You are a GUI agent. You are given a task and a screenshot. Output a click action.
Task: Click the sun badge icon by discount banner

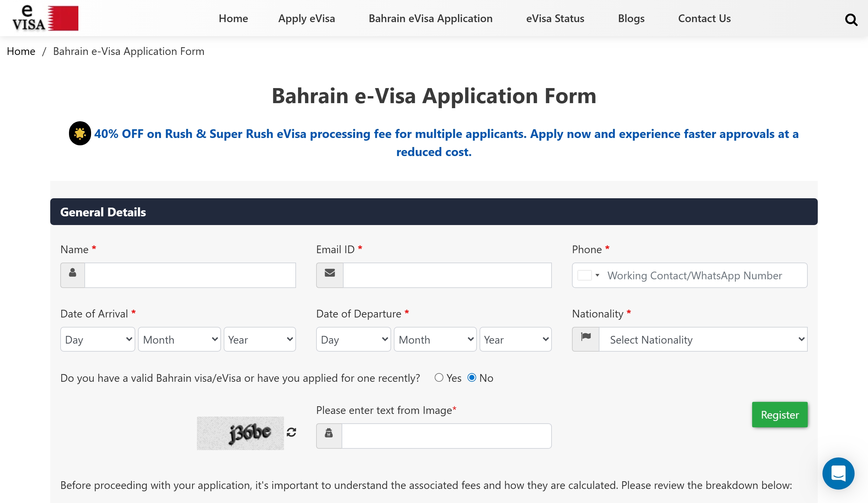[80, 133]
